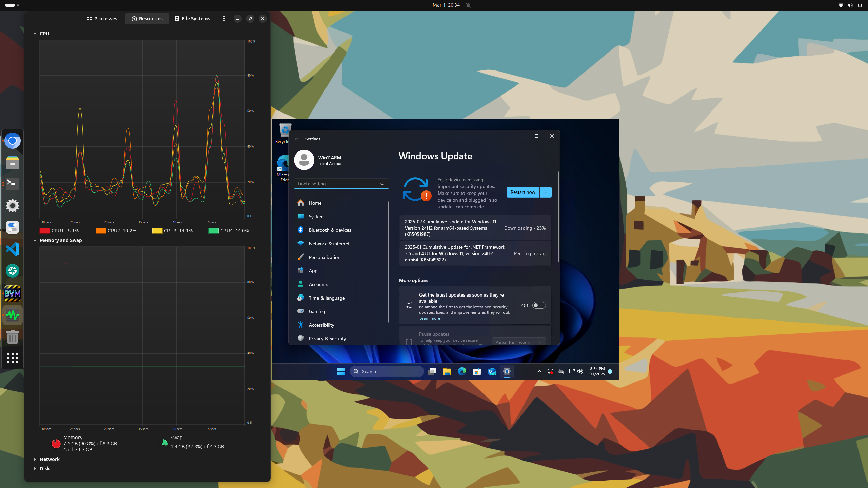Open File Explorer on Windows taskbar
This screenshot has width=868, height=488.
coord(447,371)
